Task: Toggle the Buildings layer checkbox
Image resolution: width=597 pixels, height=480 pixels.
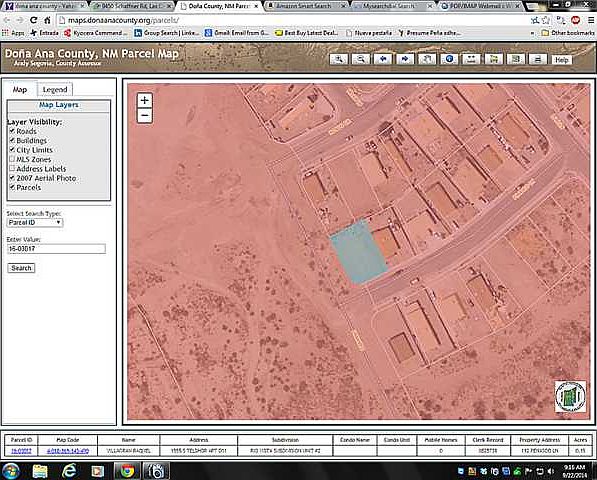Action: [x=12, y=140]
